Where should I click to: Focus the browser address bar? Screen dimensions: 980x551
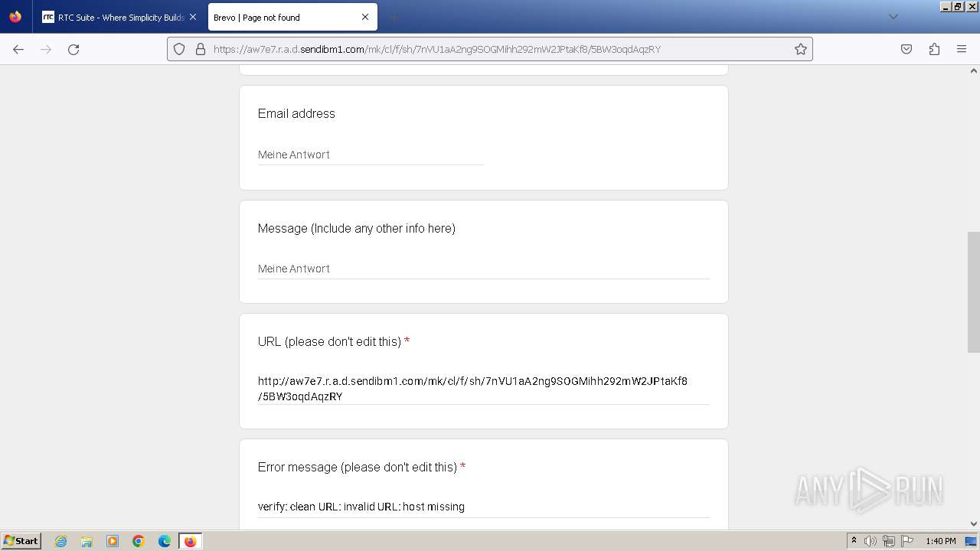490,49
